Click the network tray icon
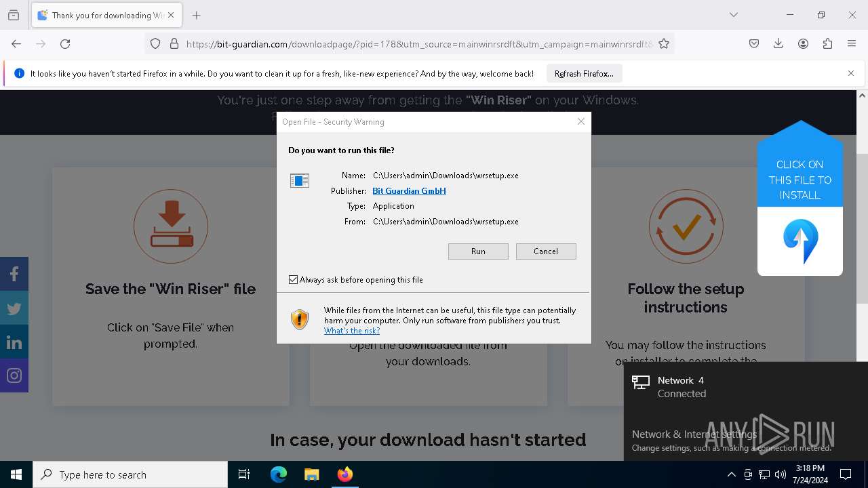868x488 pixels. pyautogui.click(x=764, y=474)
